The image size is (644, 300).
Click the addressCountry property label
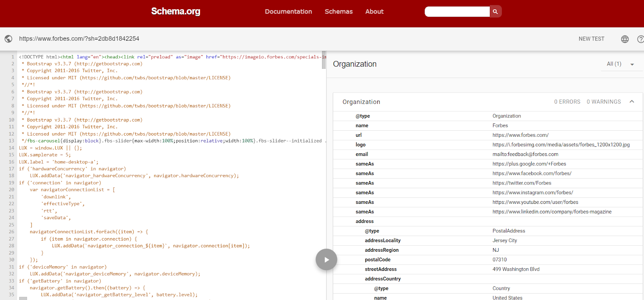382,279
